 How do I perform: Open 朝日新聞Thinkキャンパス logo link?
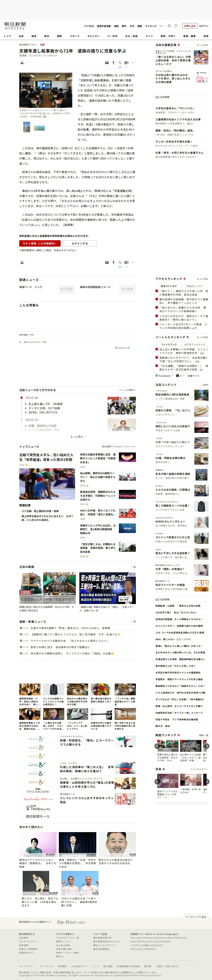[x=38, y=808]
